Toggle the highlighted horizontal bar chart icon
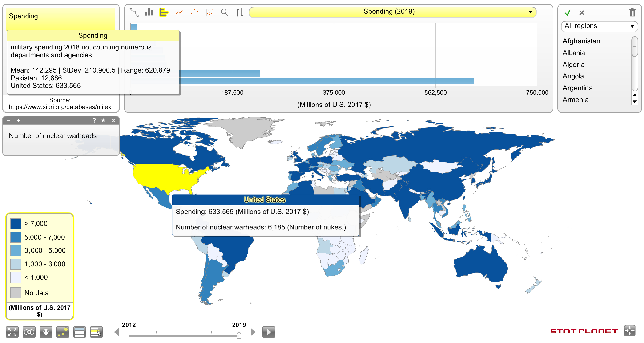 [164, 12]
